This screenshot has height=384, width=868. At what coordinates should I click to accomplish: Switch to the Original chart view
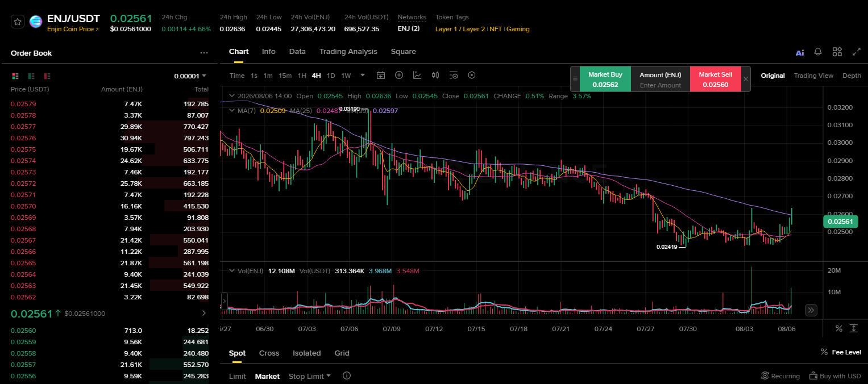773,76
